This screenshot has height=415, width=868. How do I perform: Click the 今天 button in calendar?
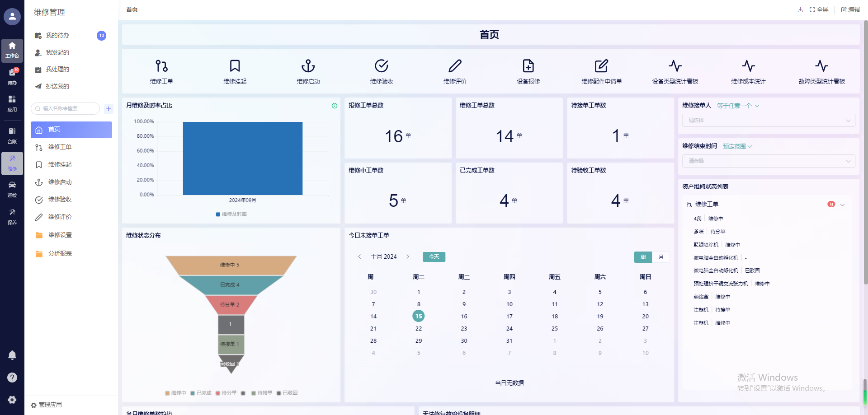[434, 257]
